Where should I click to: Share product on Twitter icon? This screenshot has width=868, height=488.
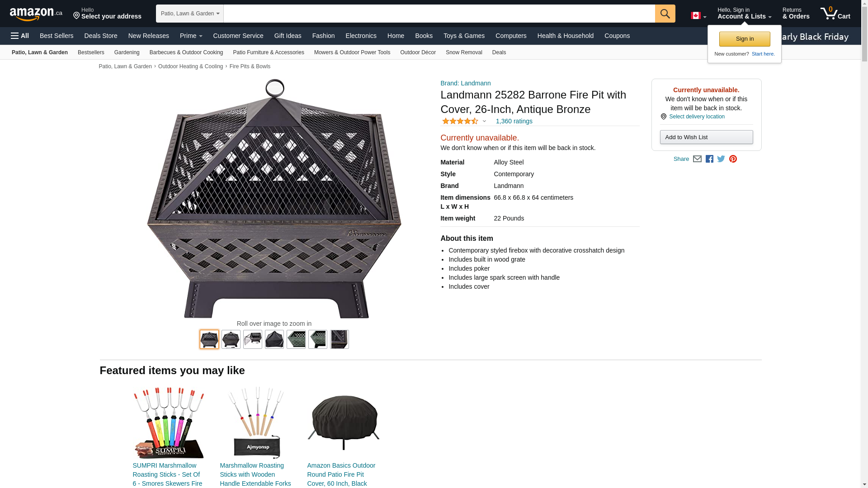721,159
